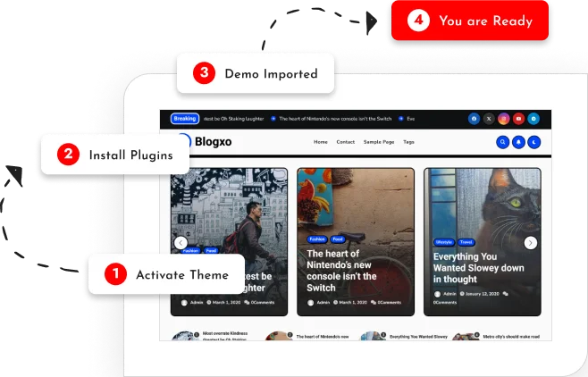Click the notification bell icon
Image resolution: width=588 pixels, height=377 pixels.
518,142
